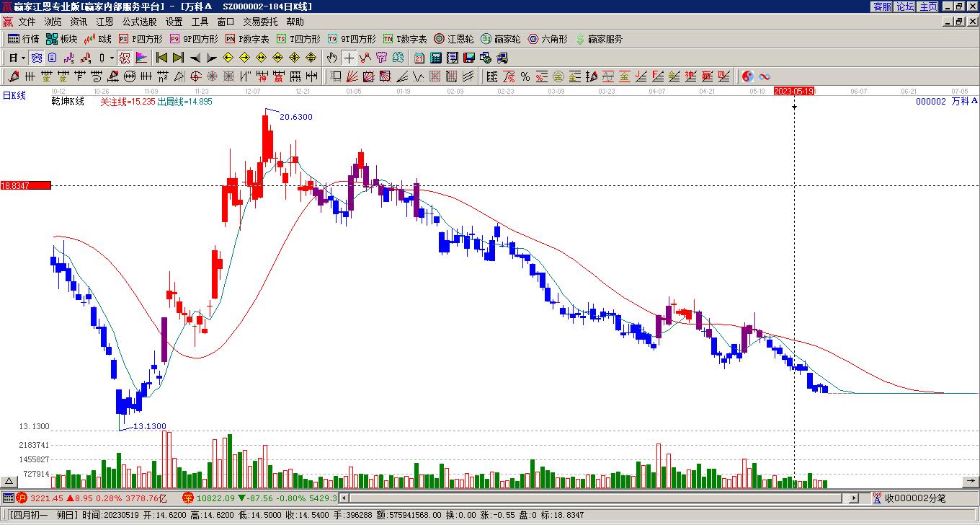Open the T数字表 tool
Image resolution: width=980 pixels, height=525 pixels.
(x=405, y=39)
